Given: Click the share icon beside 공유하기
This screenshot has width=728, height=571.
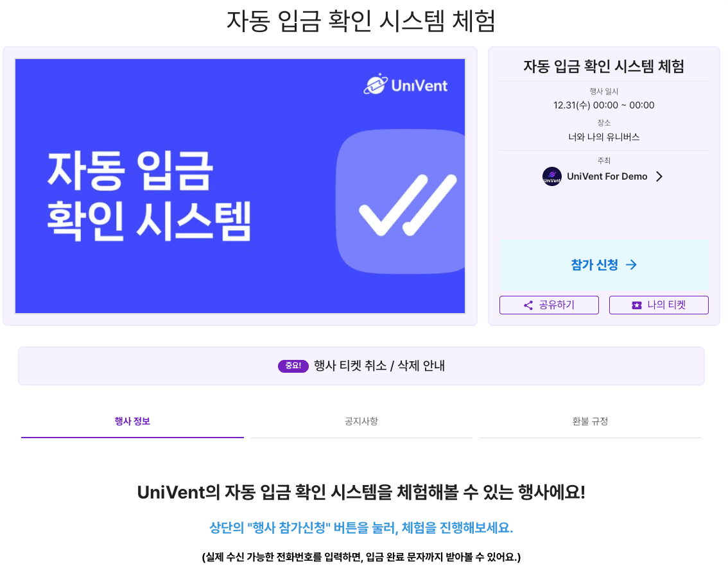Looking at the screenshot, I should (528, 305).
